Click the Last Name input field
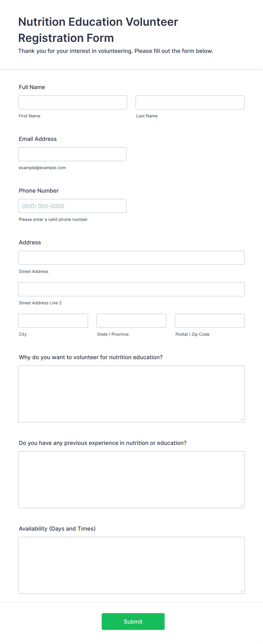 (x=190, y=102)
